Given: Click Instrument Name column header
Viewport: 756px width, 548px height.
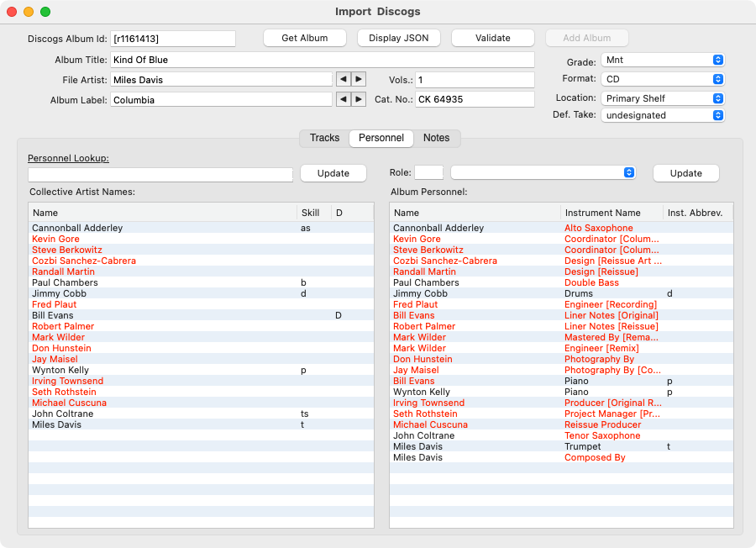Looking at the screenshot, I should coord(612,213).
